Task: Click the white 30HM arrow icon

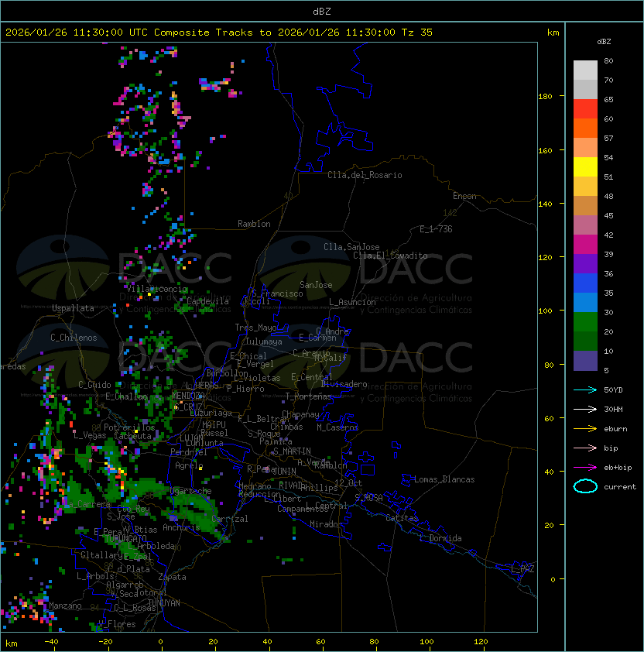Action: [585, 409]
